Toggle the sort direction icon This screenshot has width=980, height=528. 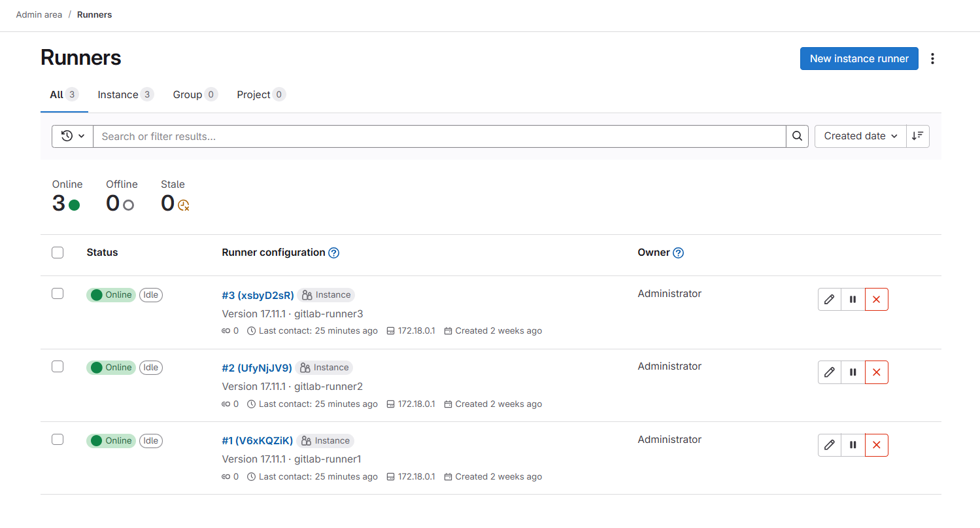(x=917, y=136)
